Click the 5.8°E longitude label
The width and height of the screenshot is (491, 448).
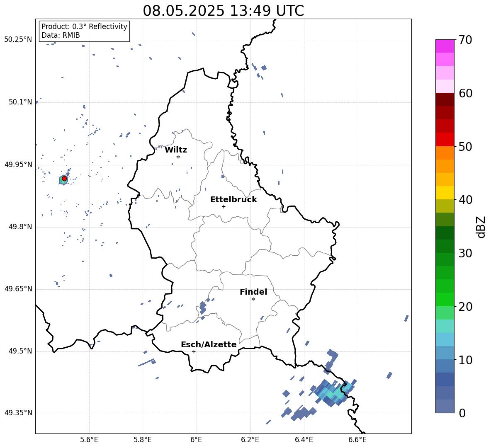click(x=143, y=440)
